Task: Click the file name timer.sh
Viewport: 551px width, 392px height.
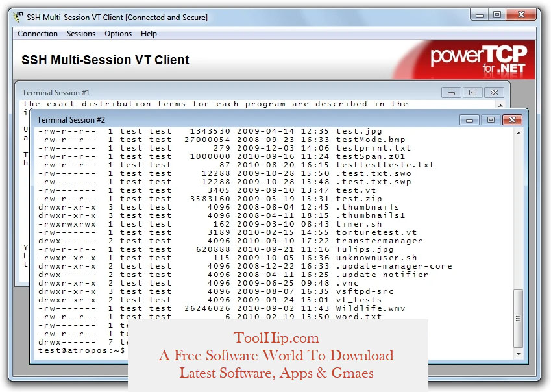Action: click(x=359, y=224)
